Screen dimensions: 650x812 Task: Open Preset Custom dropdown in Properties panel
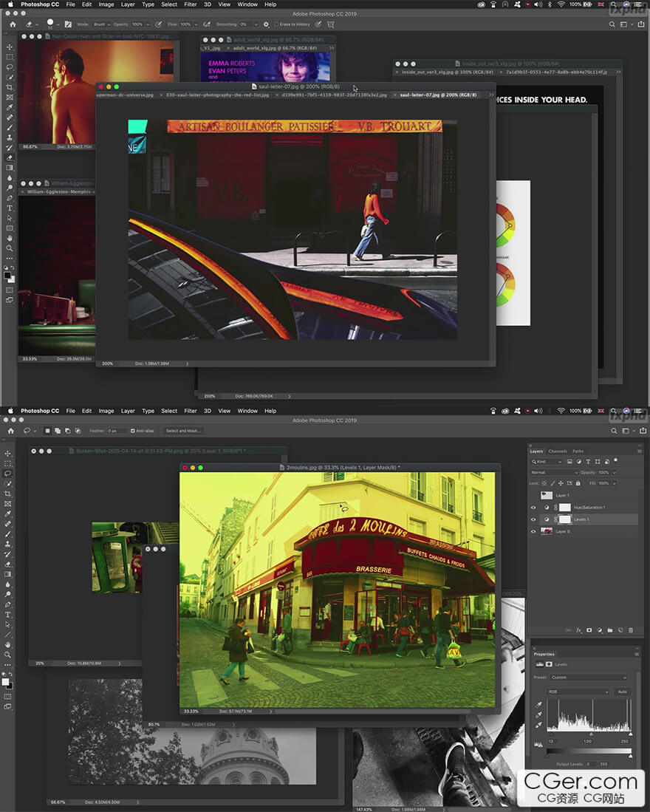(x=589, y=678)
